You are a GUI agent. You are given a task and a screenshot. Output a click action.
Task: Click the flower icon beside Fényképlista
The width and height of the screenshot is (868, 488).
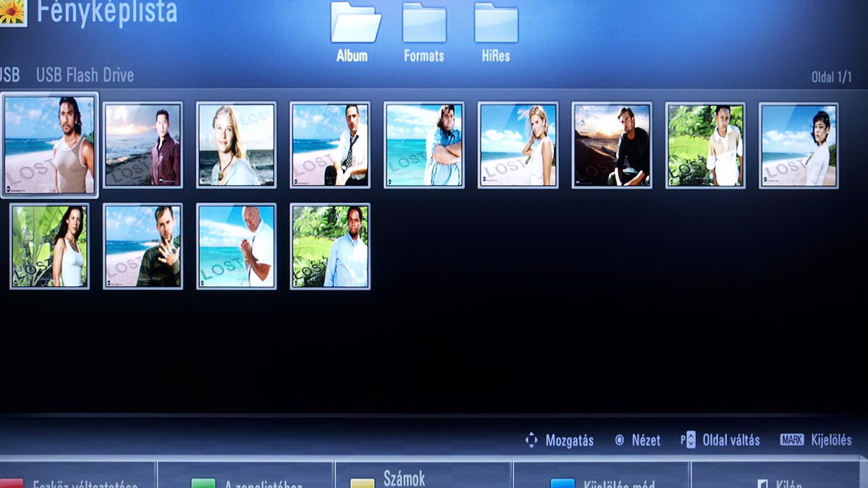(x=13, y=13)
